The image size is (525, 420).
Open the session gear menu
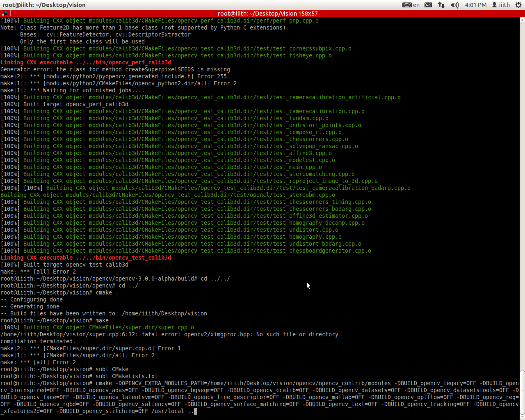pyautogui.click(x=518, y=5)
